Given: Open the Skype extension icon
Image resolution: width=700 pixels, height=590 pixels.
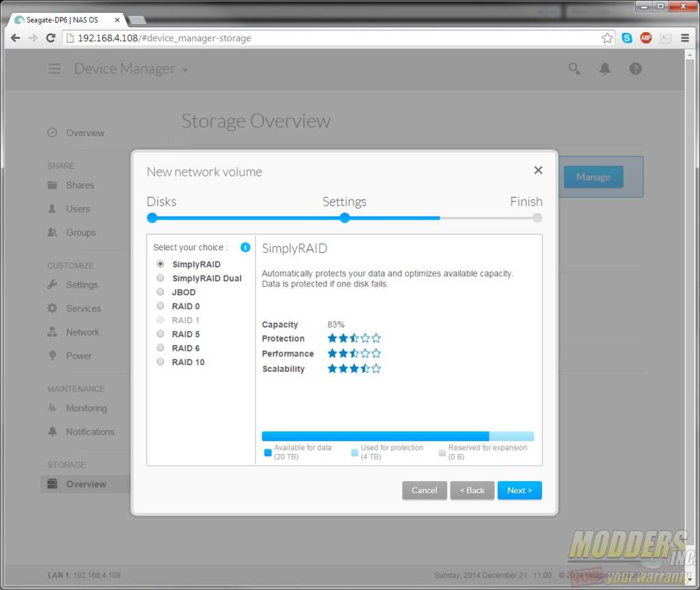Looking at the screenshot, I should [x=627, y=38].
